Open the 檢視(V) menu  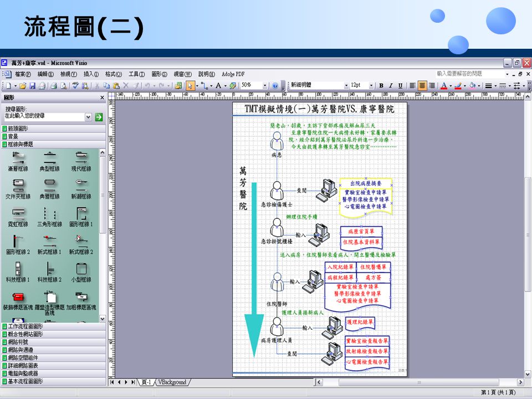click(x=69, y=74)
